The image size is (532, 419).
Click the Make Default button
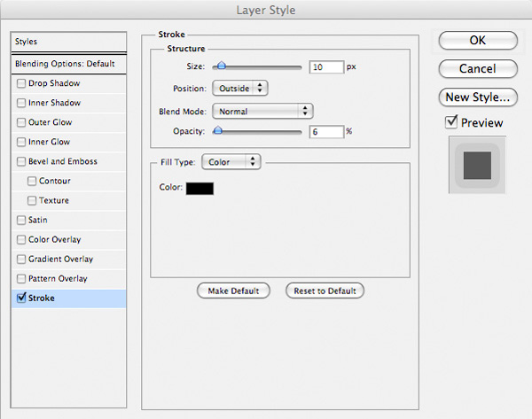click(233, 291)
